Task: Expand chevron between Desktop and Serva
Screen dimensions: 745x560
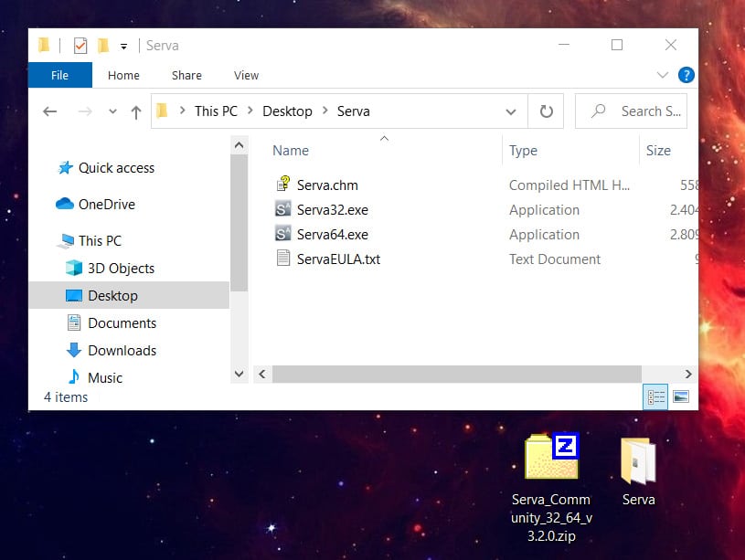Action: point(325,111)
